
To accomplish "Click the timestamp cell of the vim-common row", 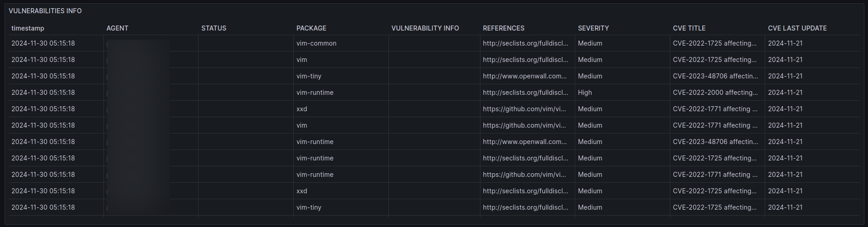I will pyautogui.click(x=43, y=43).
